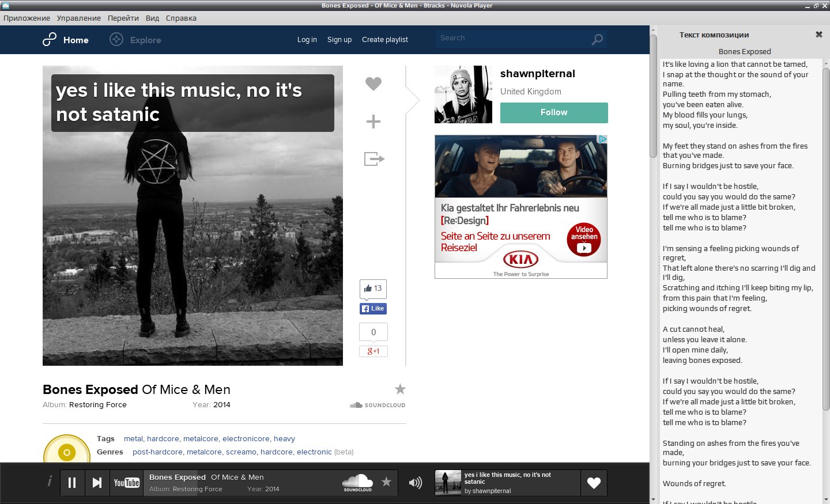
Task: Add mix to collection with plus icon
Action: (x=373, y=122)
